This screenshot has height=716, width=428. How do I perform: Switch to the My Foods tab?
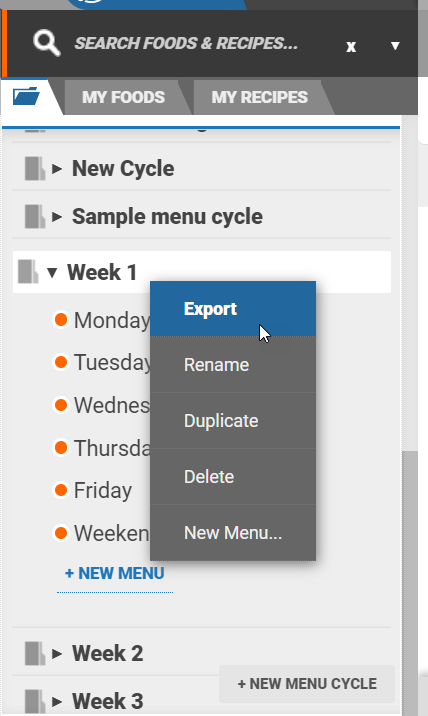(x=123, y=97)
